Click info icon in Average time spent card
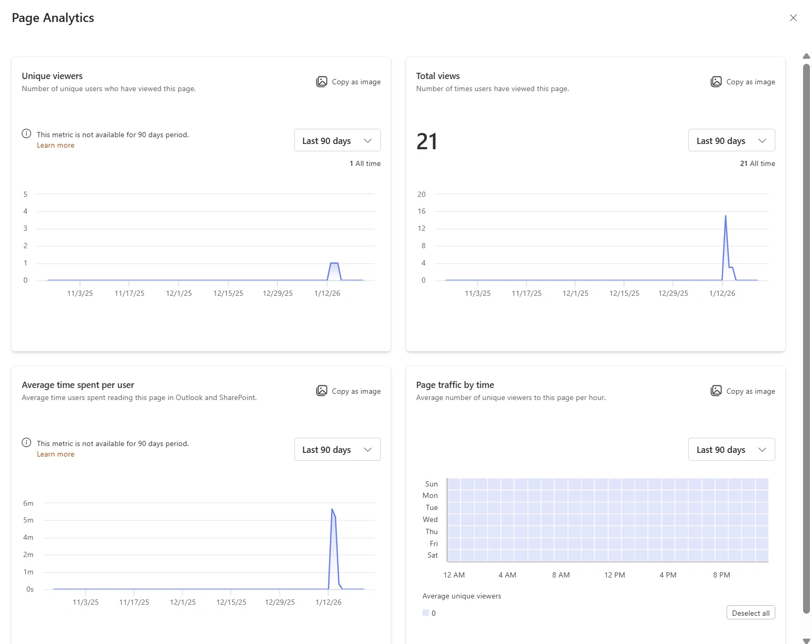The image size is (812, 644). tap(26, 443)
